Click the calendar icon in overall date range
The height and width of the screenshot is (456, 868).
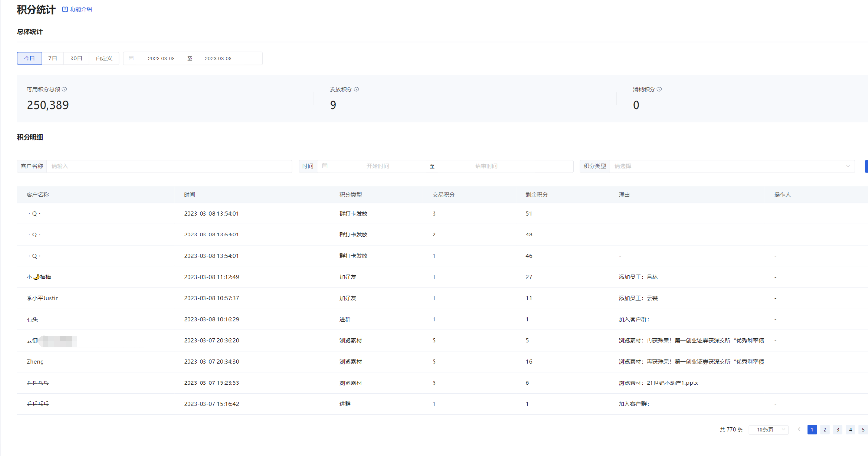(x=131, y=58)
